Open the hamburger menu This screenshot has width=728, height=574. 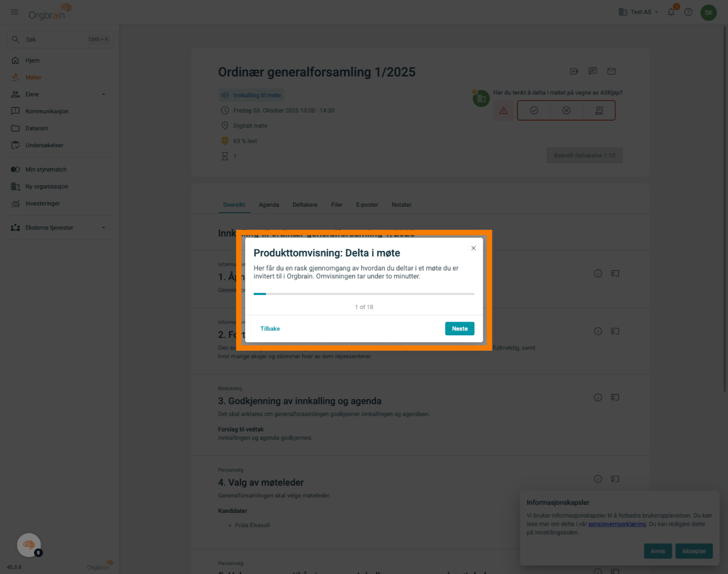coord(14,12)
